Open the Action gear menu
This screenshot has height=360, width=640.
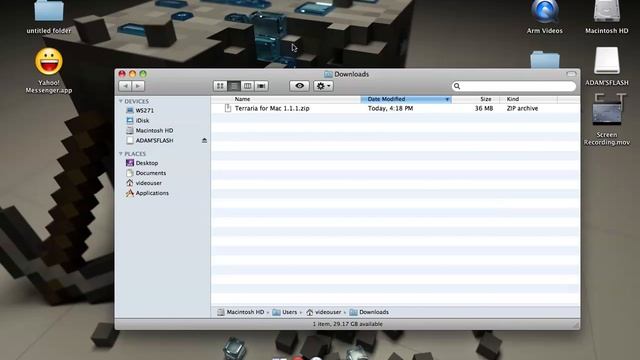coord(323,86)
